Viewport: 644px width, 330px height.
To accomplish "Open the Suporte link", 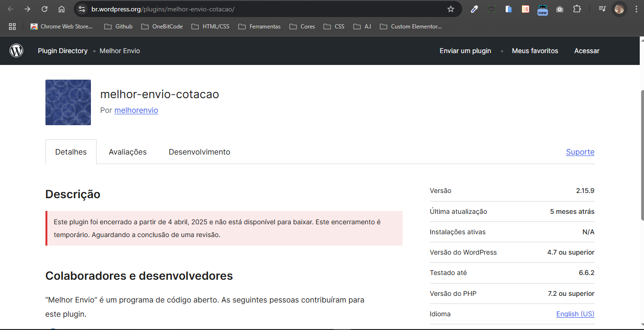I will (x=580, y=152).
